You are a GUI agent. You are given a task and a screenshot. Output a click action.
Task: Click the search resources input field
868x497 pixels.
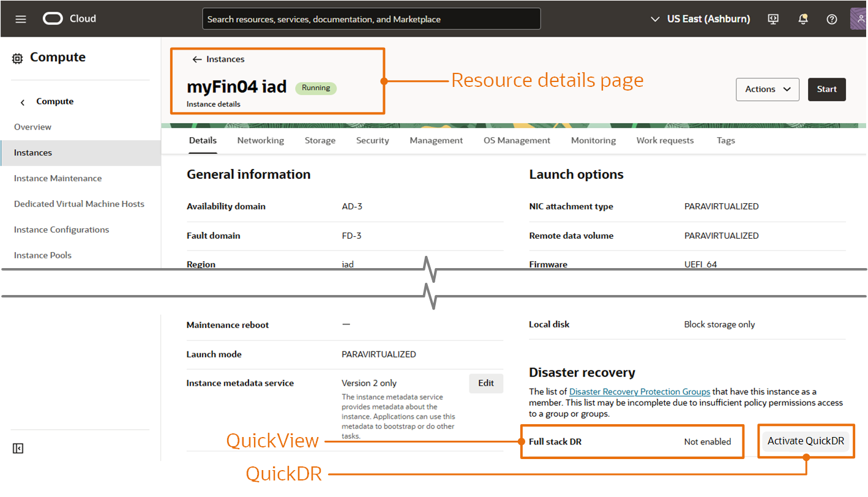click(x=371, y=18)
